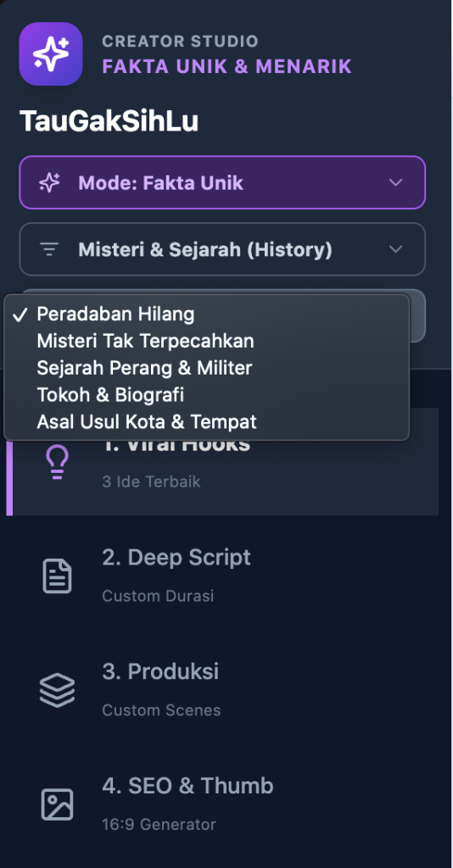The width and height of the screenshot is (453, 868).
Task: Click the image icon for SEO & Thumb
Action: 57,804
